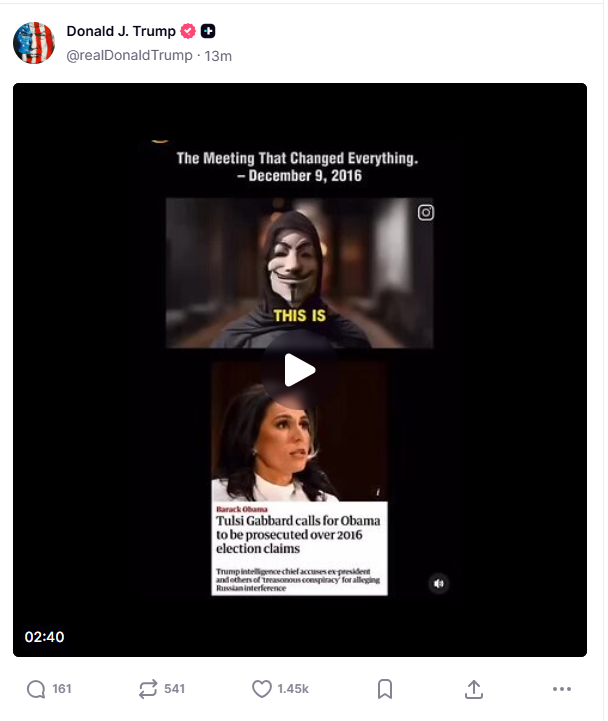
Task: Open Donald J. Trump profile avatar
Action: pyautogui.click(x=34, y=43)
